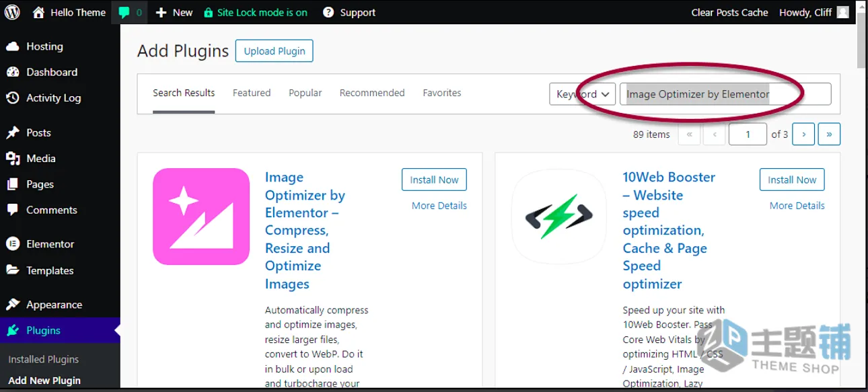
Task: Click the Pages icon in sidebar
Action: pos(13,184)
